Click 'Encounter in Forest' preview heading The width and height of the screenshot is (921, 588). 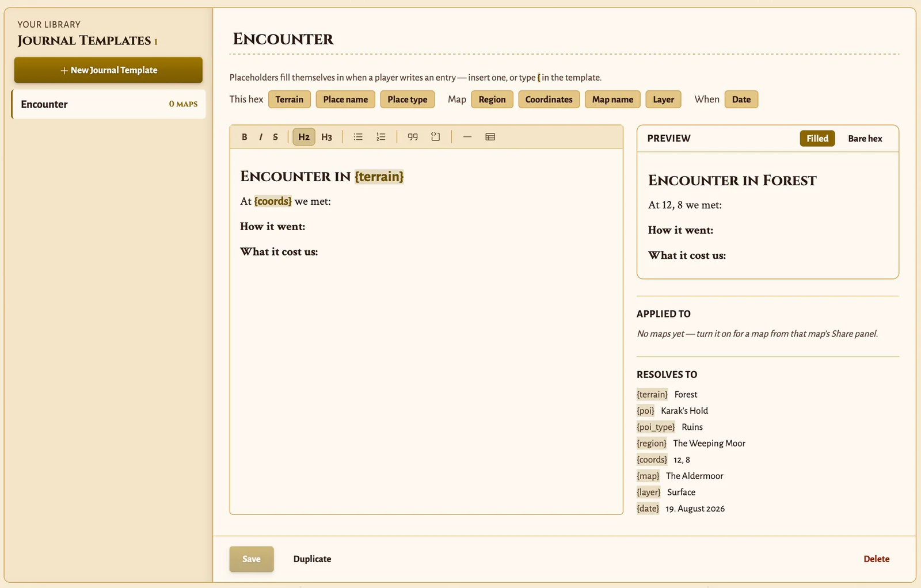(x=732, y=181)
